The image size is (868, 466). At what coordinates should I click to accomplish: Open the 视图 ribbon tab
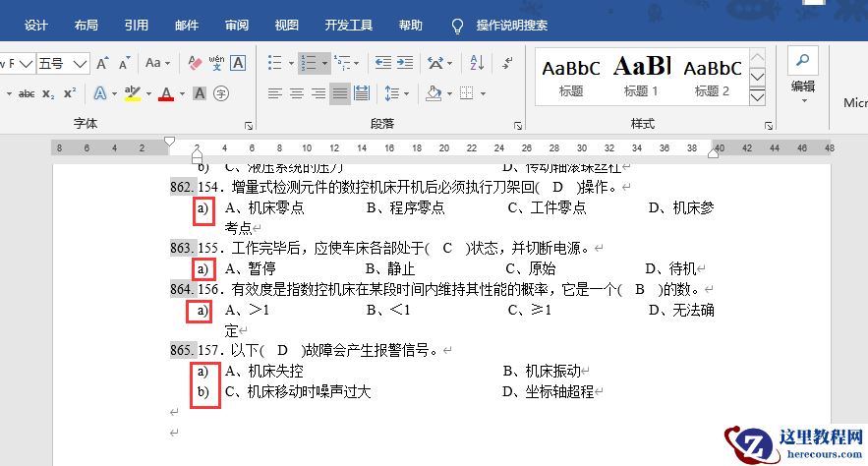tap(287, 25)
